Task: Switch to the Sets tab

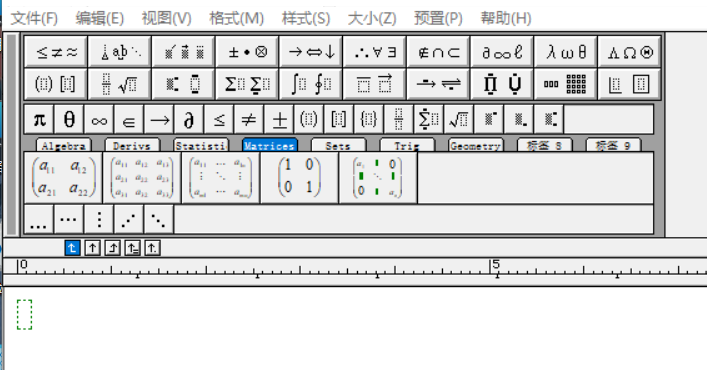Action: (338, 145)
